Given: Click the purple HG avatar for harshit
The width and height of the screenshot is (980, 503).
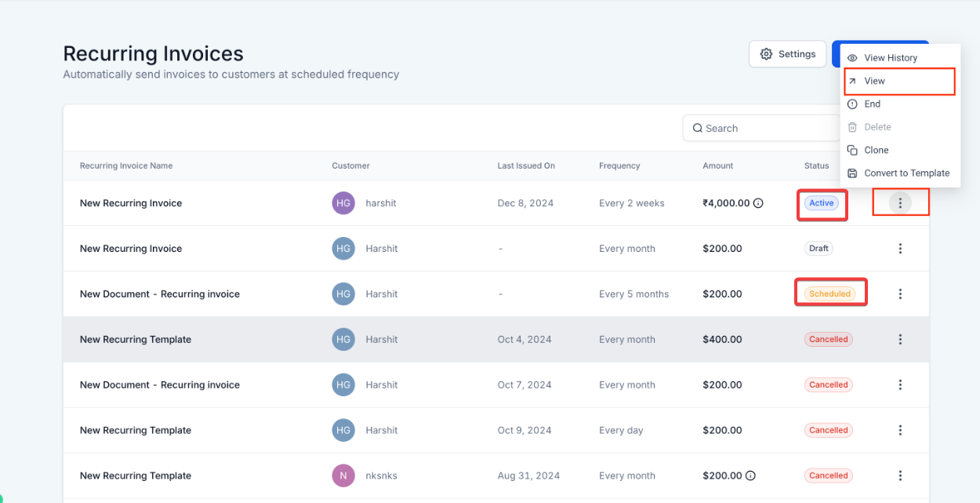Looking at the screenshot, I should (343, 203).
